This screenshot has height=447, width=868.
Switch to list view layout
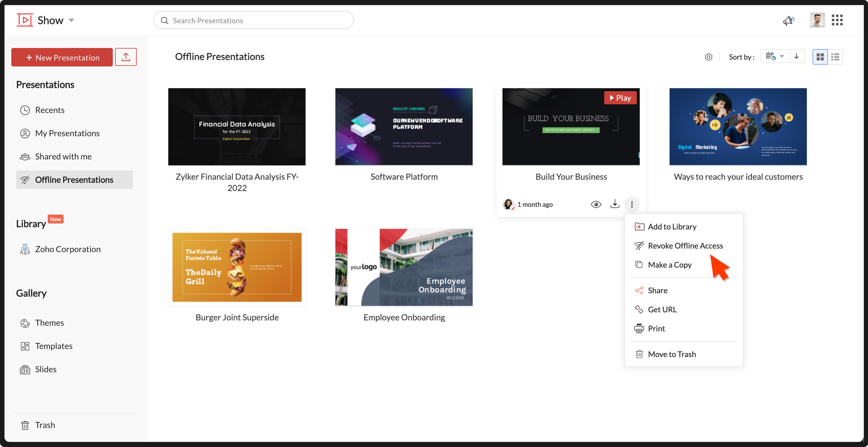point(835,57)
